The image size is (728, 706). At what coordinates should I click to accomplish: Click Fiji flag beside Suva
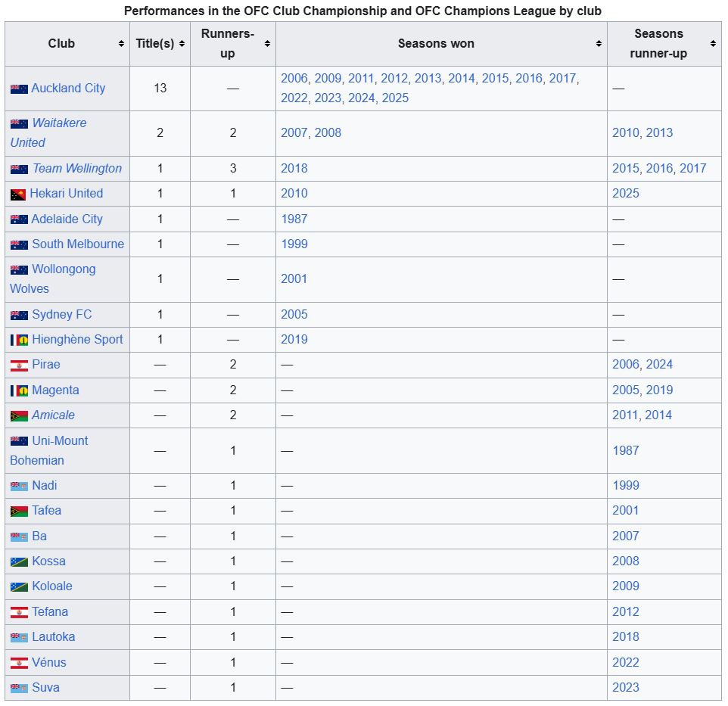19,688
